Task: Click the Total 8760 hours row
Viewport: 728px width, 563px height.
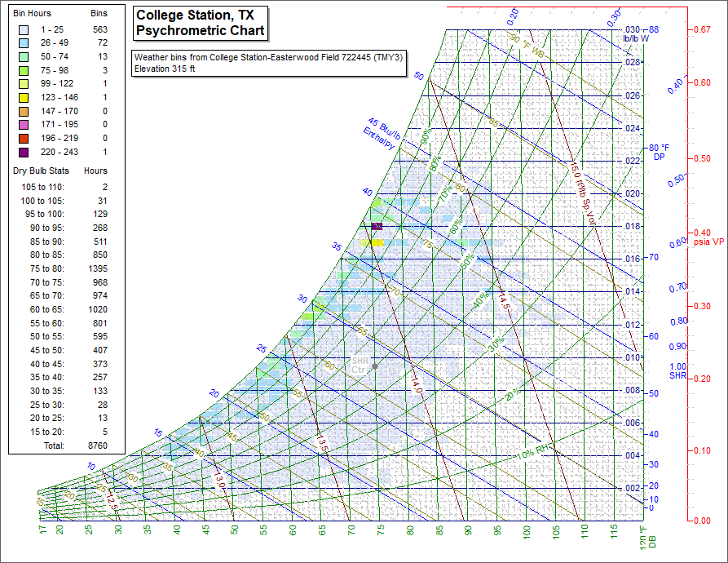Action: 65,446
